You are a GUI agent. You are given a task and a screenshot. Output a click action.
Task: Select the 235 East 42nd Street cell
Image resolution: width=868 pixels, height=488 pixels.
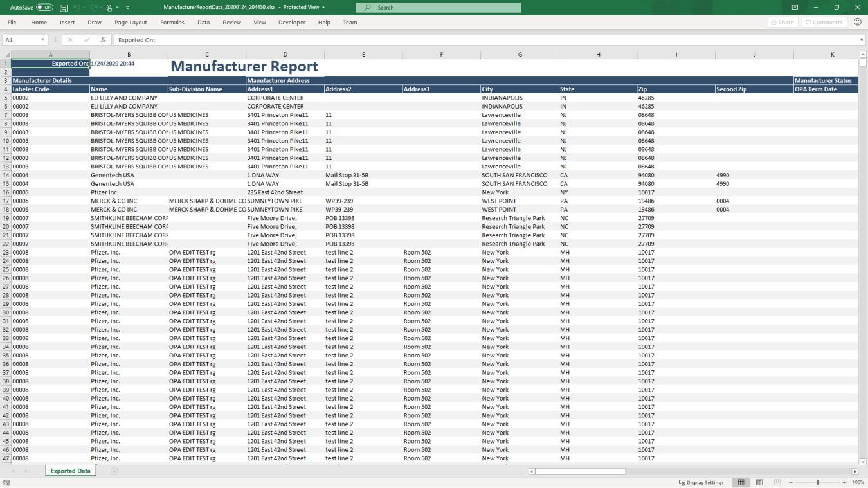285,192
